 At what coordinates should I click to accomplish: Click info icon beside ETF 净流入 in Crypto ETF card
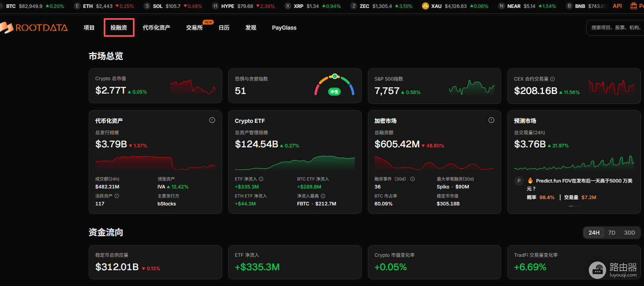(261, 179)
